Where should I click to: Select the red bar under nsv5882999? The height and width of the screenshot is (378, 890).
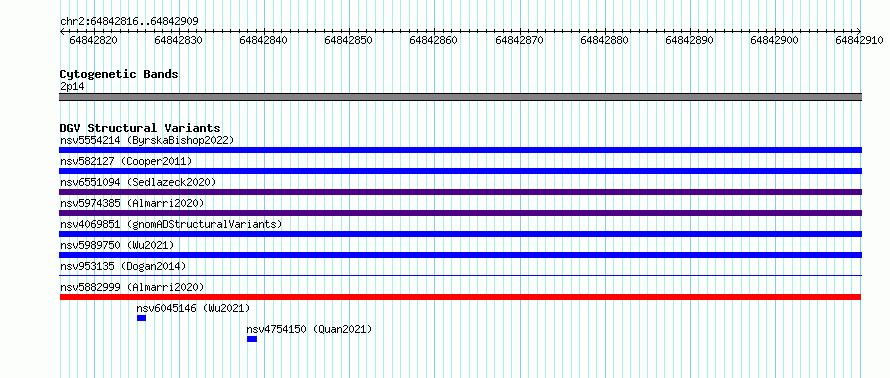(460, 297)
